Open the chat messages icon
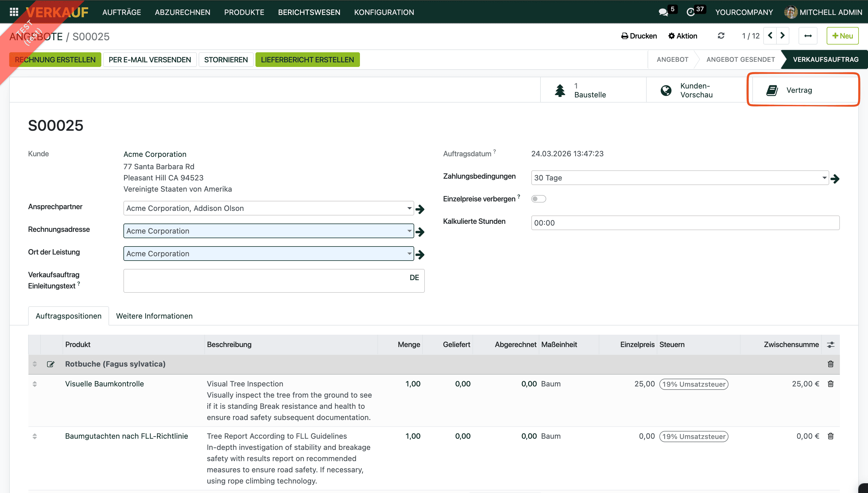868x493 pixels. (x=663, y=12)
